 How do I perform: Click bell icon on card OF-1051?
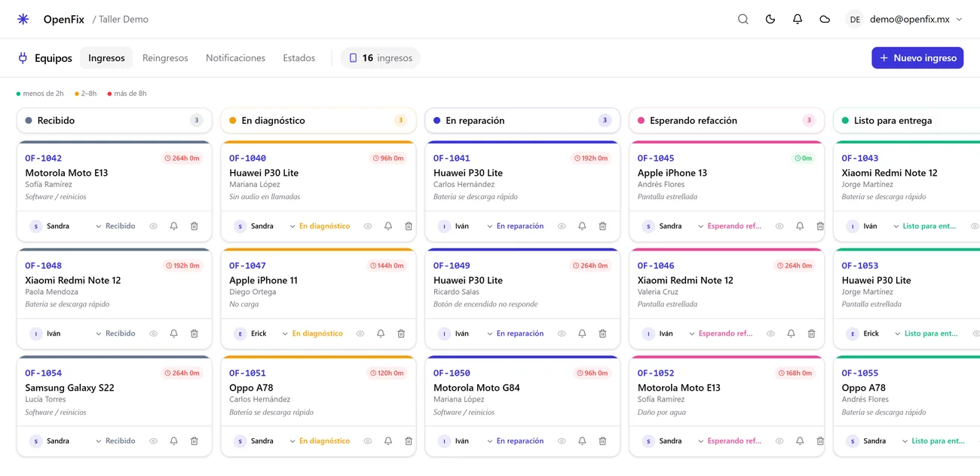click(388, 441)
